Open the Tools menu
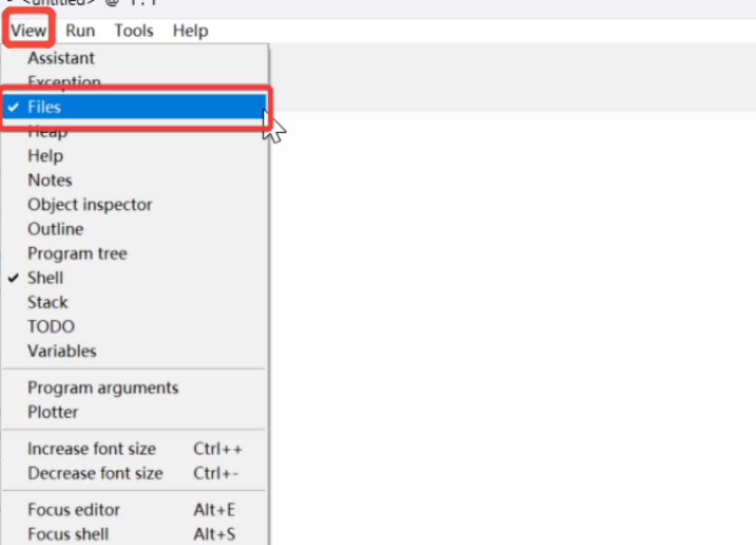Screen dimensions: 756x545 [133, 31]
